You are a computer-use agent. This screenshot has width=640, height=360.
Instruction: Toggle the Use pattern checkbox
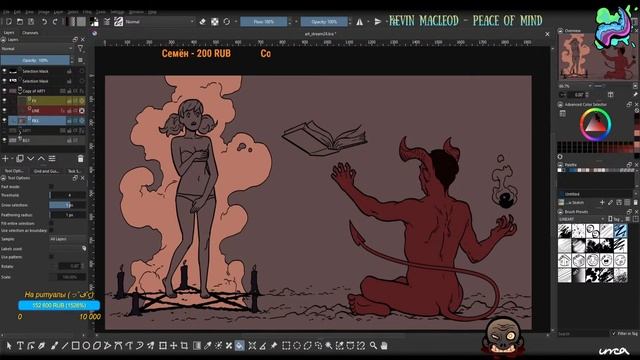(51, 257)
